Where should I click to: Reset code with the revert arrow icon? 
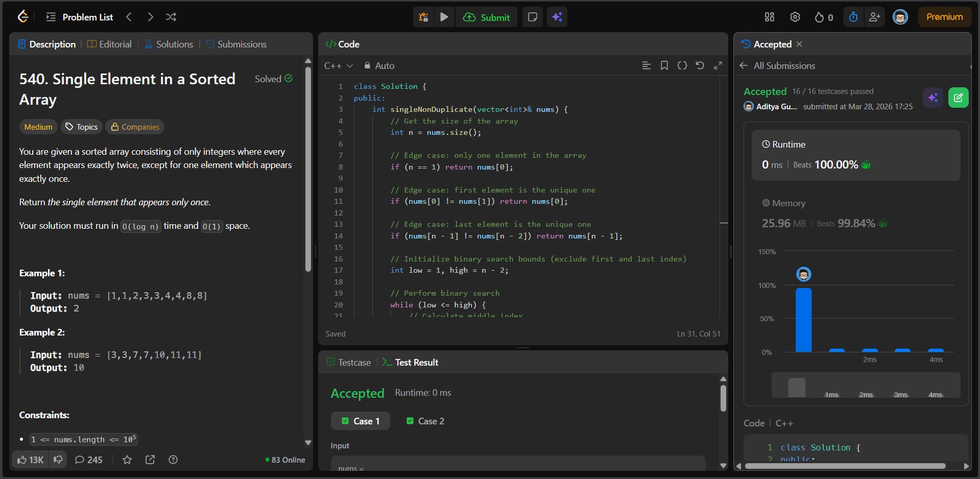[x=700, y=65]
